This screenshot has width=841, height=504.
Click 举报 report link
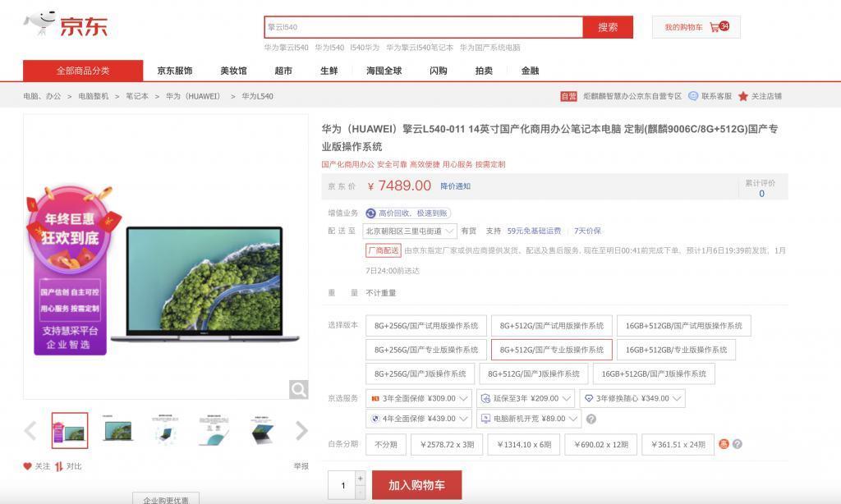pos(301,466)
